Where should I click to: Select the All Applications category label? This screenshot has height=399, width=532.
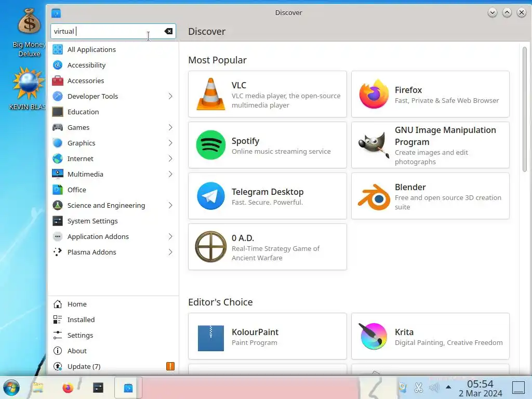tap(91, 49)
